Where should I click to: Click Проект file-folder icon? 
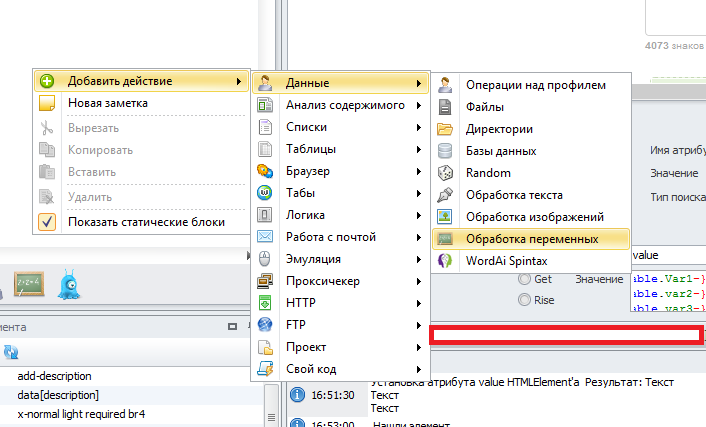pyautogui.click(x=265, y=347)
